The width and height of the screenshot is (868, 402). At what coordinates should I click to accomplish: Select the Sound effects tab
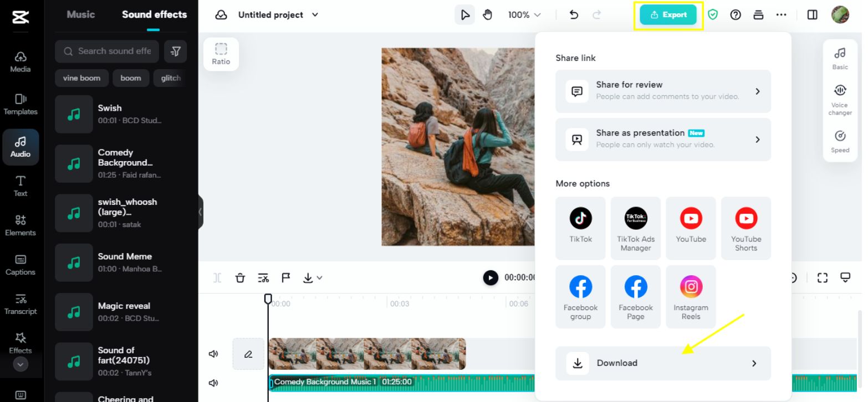pyautogui.click(x=155, y=14)
